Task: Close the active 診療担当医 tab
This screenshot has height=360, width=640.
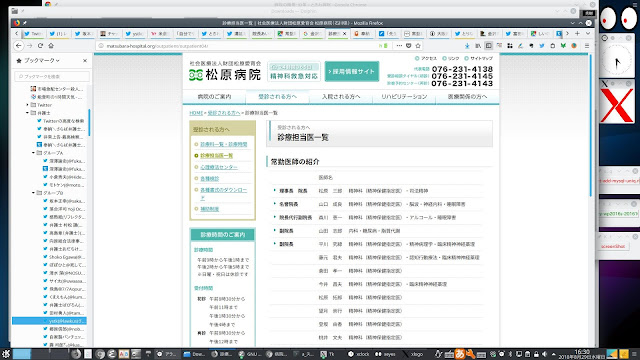Action: [x=344, y=33]
